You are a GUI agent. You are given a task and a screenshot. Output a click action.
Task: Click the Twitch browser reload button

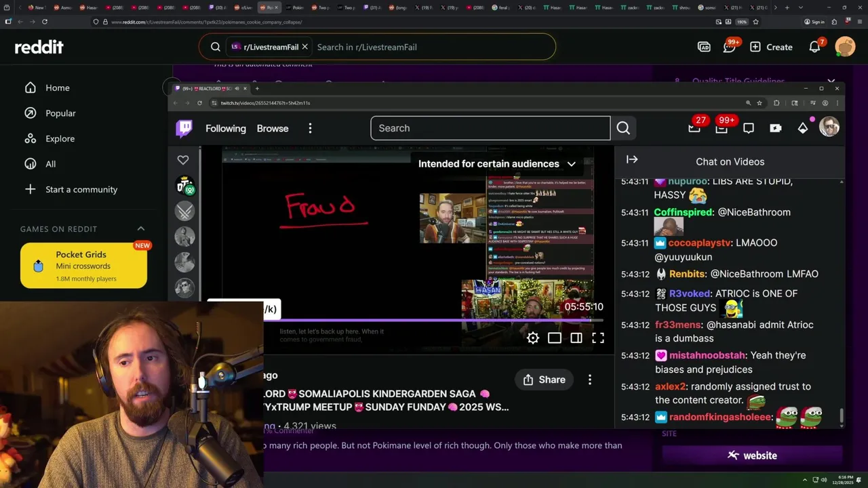tap(199, 103)
